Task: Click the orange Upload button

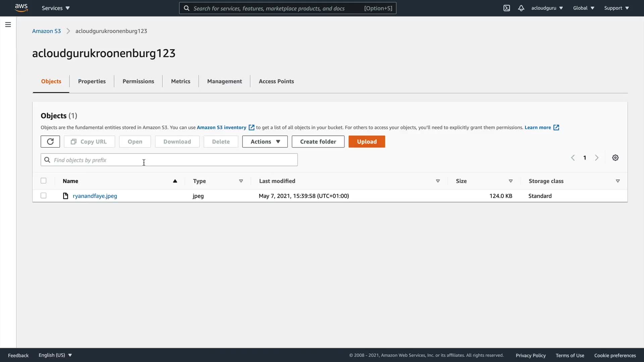Action: 367,141
